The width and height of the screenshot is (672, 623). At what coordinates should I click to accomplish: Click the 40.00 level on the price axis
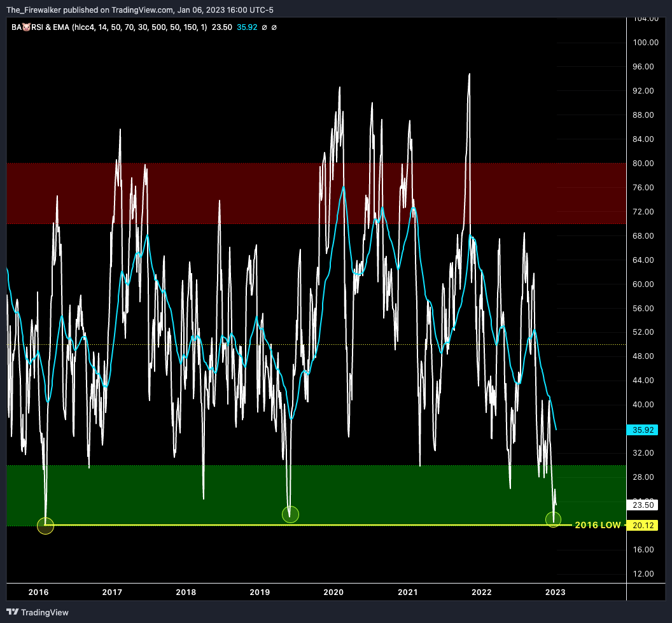[643, 405]
